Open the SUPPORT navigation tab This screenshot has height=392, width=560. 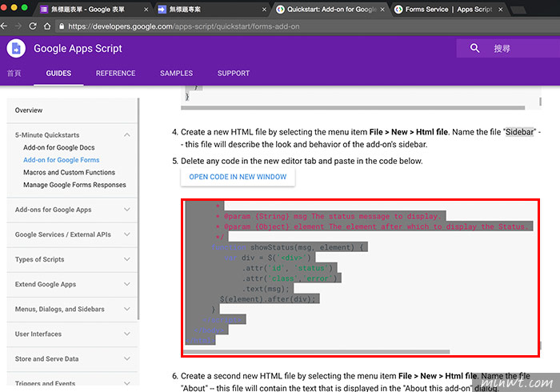click(x=234, y=73)
